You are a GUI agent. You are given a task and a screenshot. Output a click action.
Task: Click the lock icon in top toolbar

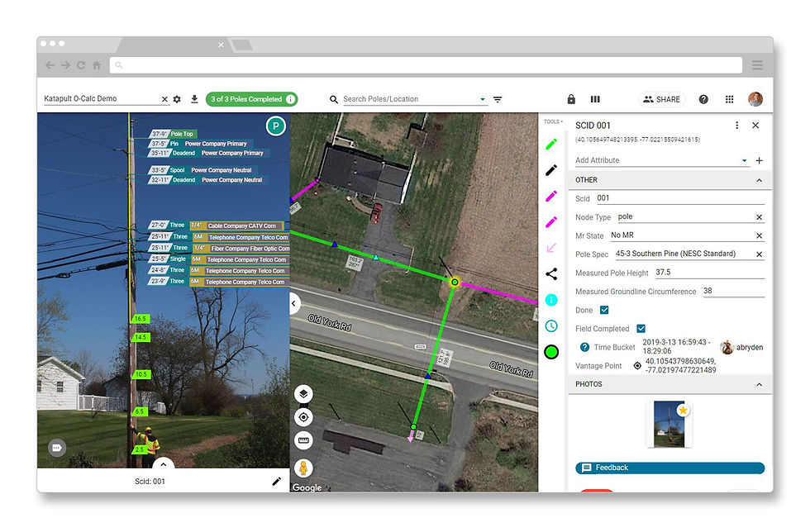pos(571,99)
